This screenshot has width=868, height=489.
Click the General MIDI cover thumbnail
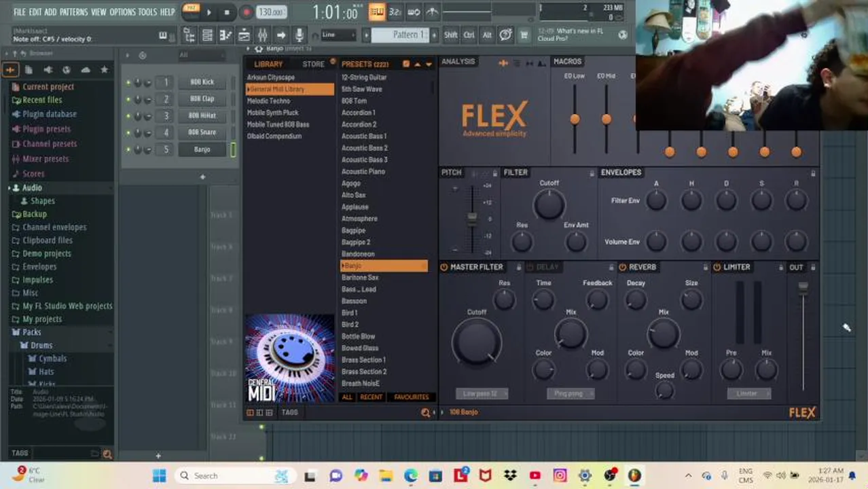point(290,359)
